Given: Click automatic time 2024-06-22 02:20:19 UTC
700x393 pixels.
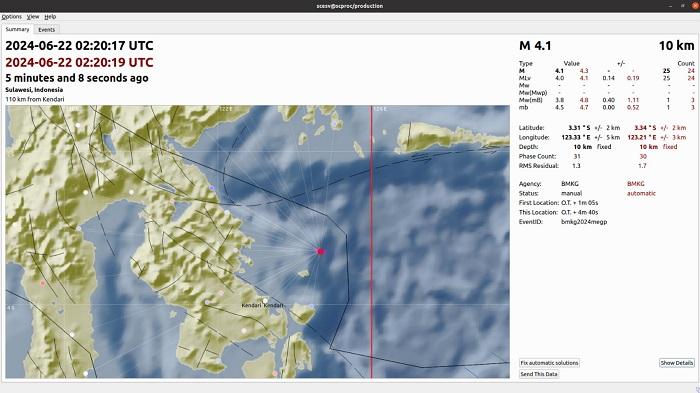Looking at the screenshot, I should click(x=79, y=62).
